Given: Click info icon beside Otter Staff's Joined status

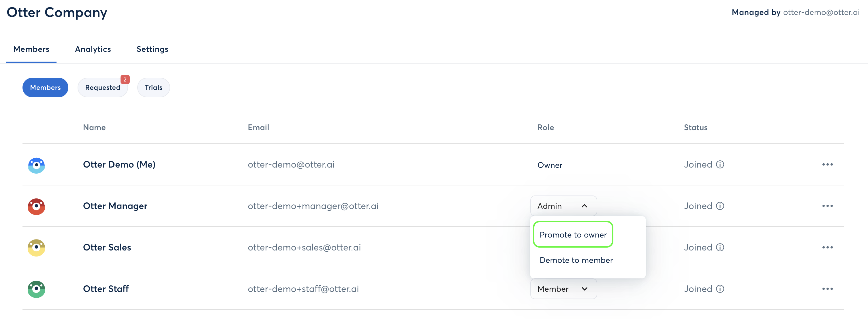Looking at the screenshot, I should [x=720, y=289].
